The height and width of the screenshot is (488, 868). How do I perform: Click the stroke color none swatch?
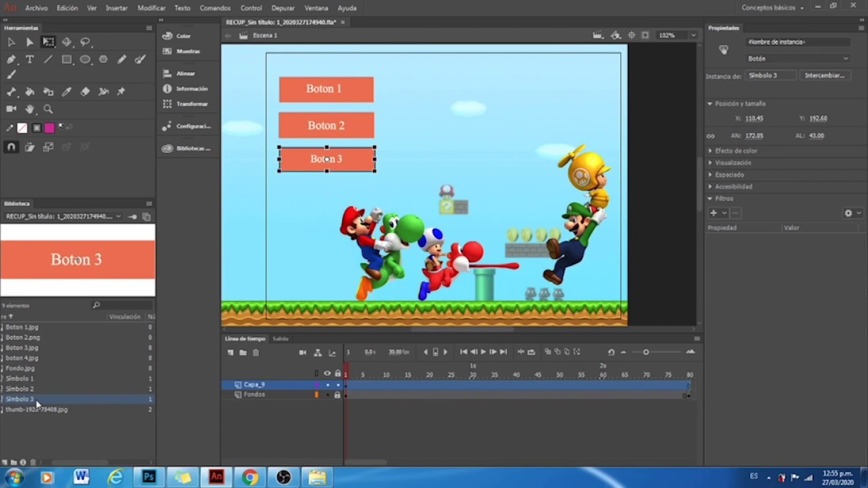click(x=22, y=127)
